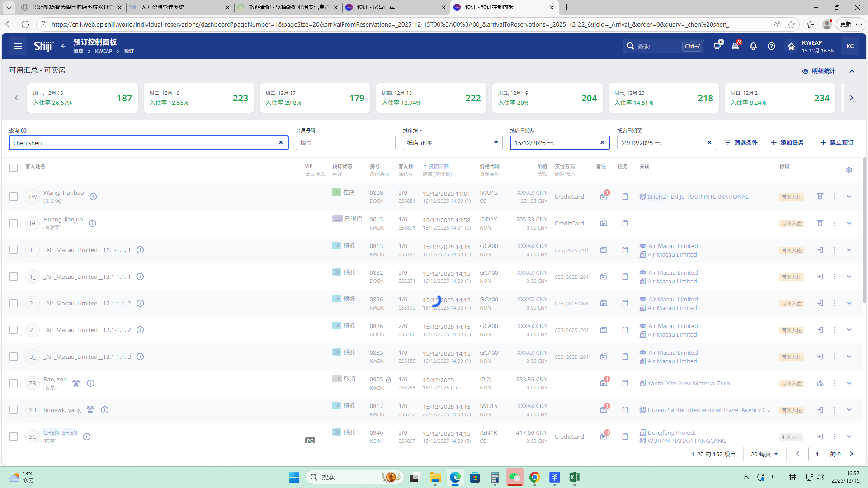The width and height of the screenshot is (868, 488).
Task: Open the help question mark icon
Action: [771, 46]
